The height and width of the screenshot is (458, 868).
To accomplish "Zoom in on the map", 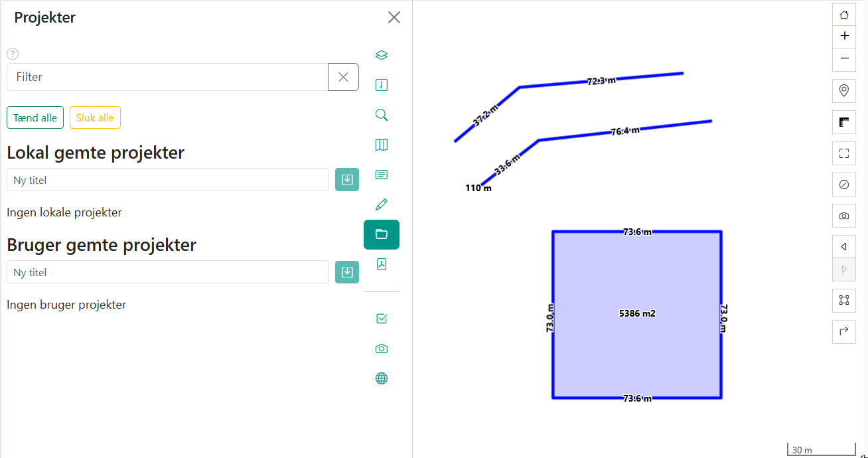I will [844, 36].
